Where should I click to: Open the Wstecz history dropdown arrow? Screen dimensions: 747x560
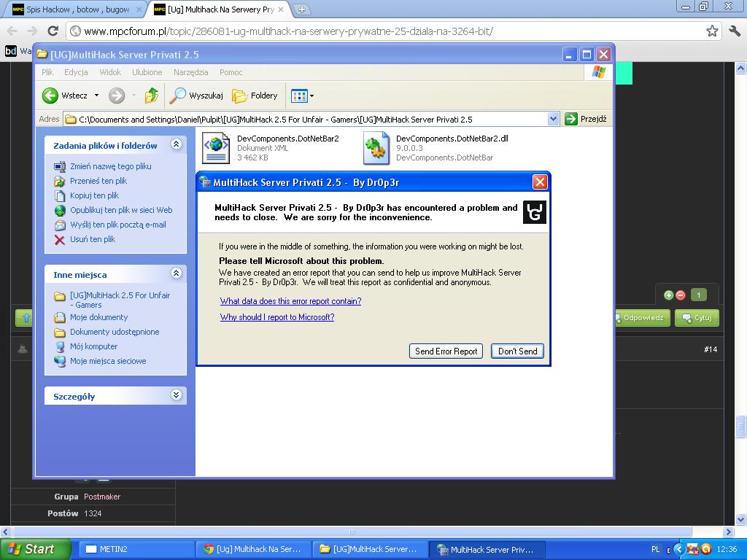96,96
